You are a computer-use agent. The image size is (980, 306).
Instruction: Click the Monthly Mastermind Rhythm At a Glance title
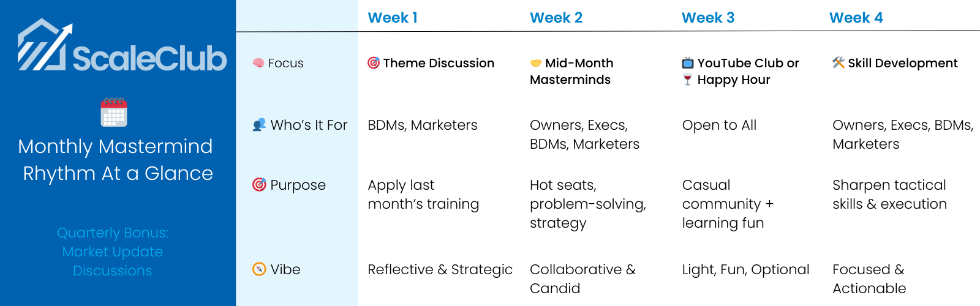[x=116, y=160]
